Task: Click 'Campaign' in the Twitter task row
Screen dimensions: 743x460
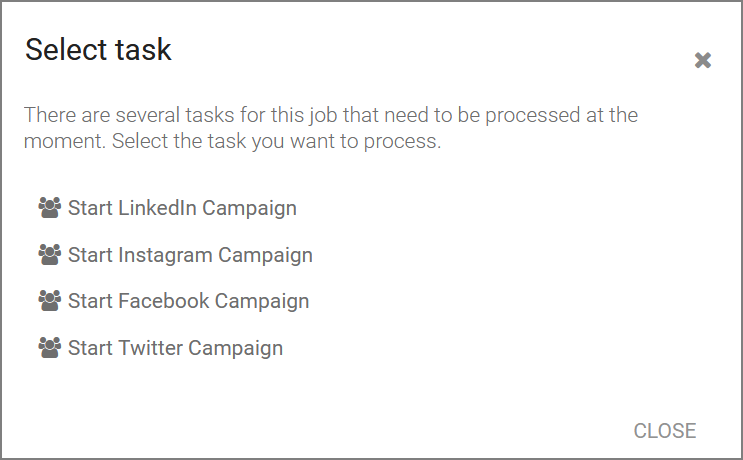Action: click(236, 349)
